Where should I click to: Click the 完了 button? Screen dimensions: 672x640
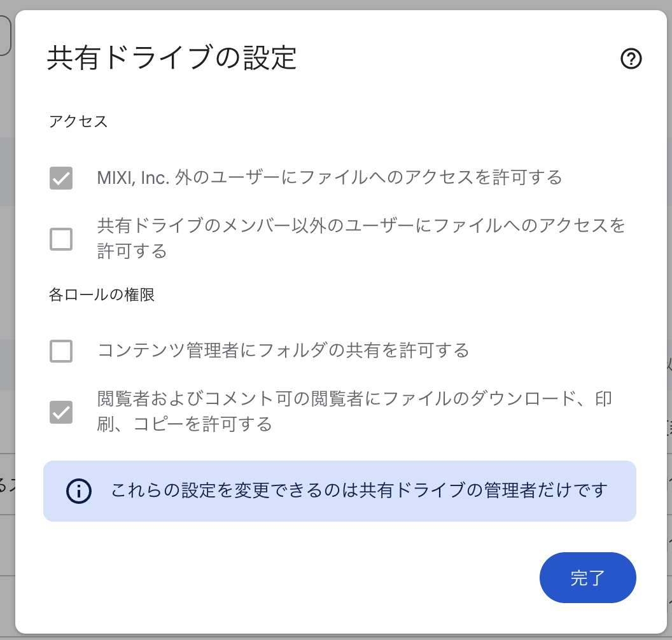pyautogui.click(x=587, y=578)
